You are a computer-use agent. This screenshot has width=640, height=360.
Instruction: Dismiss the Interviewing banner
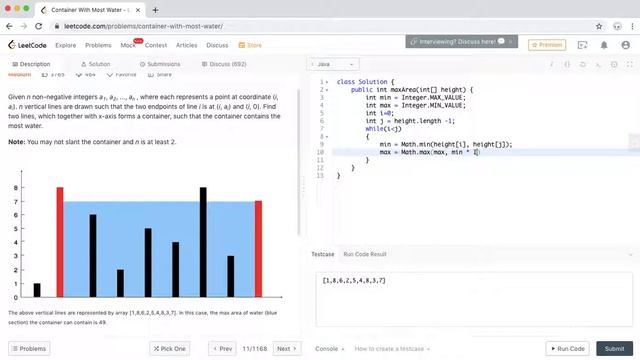pyautogui.click(x=511, y=42)
